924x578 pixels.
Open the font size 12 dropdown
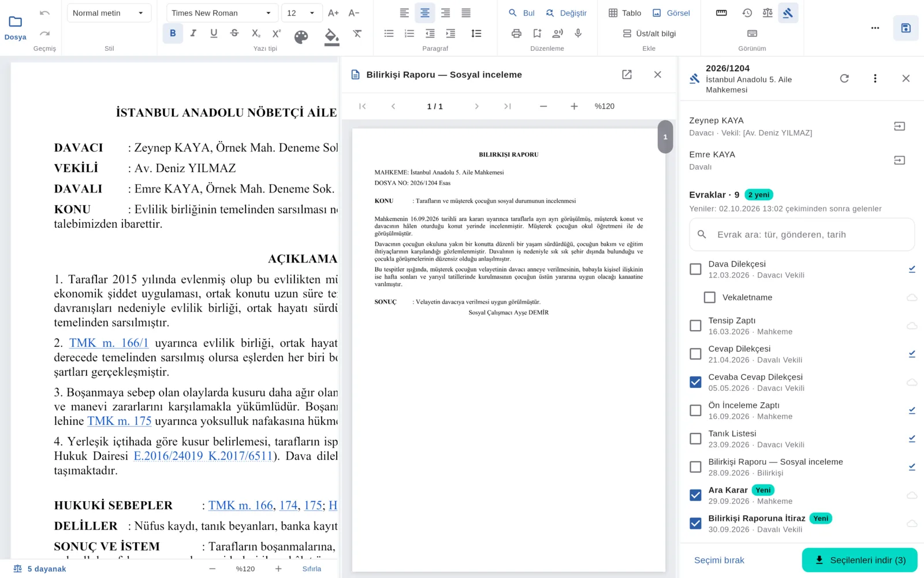tap(301, 13)
